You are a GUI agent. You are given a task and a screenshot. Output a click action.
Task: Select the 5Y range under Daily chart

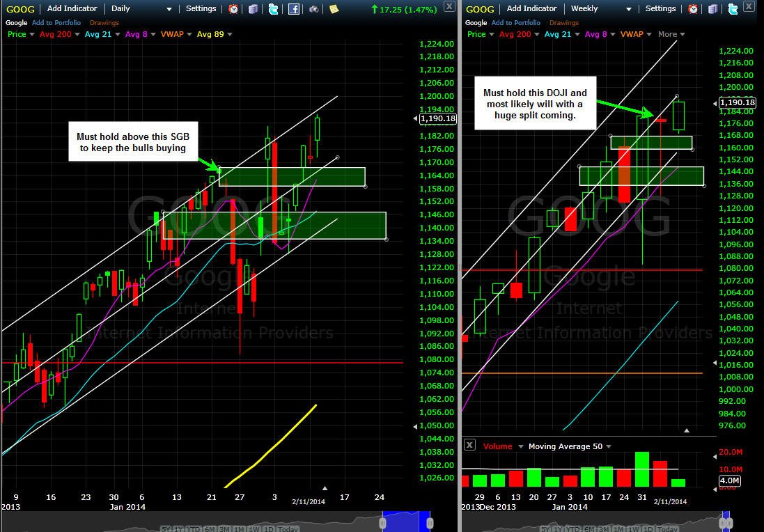pyautogui.click(x=166, y=529)
